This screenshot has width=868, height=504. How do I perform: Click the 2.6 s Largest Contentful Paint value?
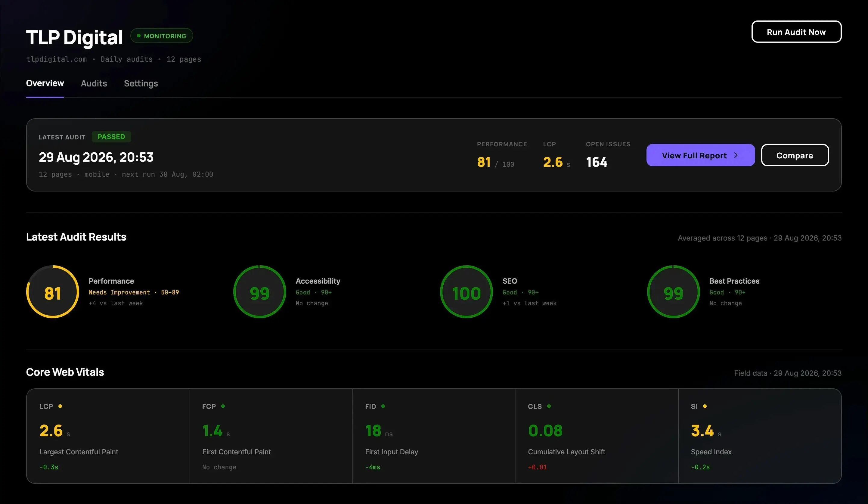pos(55,431)
